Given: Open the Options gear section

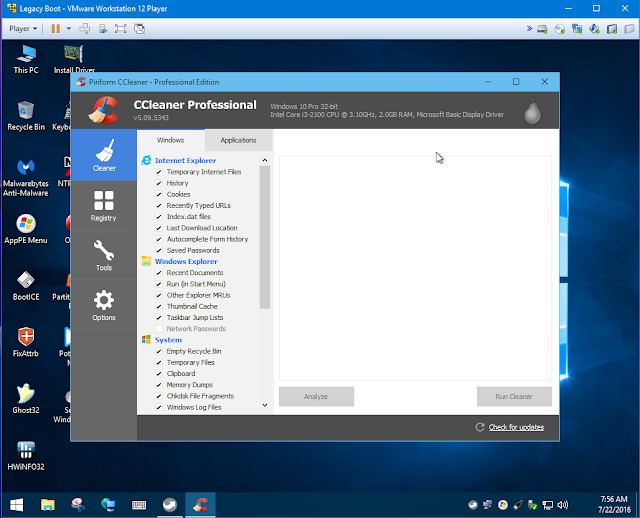Looking at the screenshot, I should pyautogui.click(x=104, y=300).
